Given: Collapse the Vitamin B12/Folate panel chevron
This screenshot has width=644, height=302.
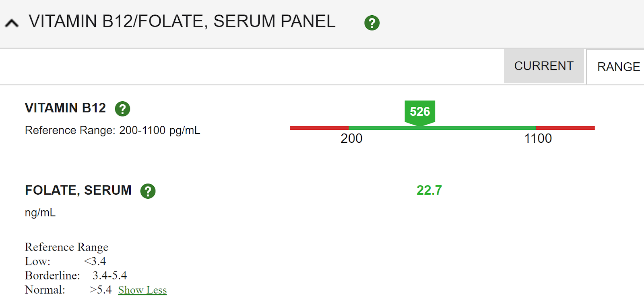Looking at the screenshot, I should [x=12, y=23].
